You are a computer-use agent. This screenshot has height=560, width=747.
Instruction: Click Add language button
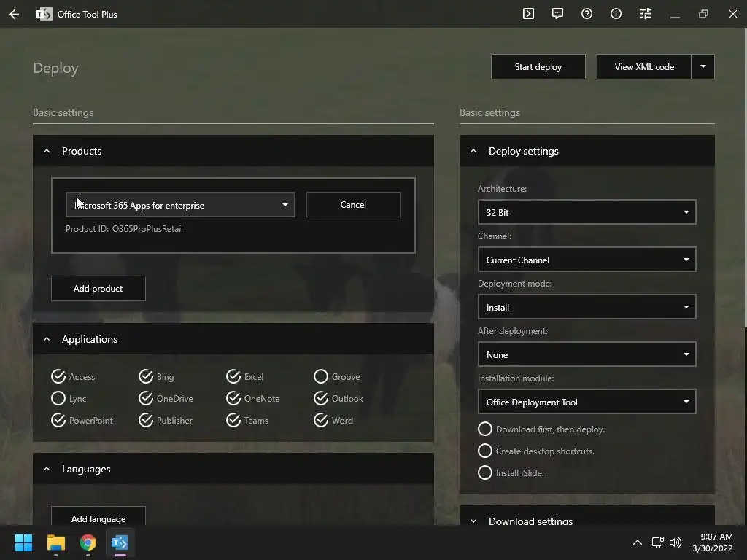[98, 517]
